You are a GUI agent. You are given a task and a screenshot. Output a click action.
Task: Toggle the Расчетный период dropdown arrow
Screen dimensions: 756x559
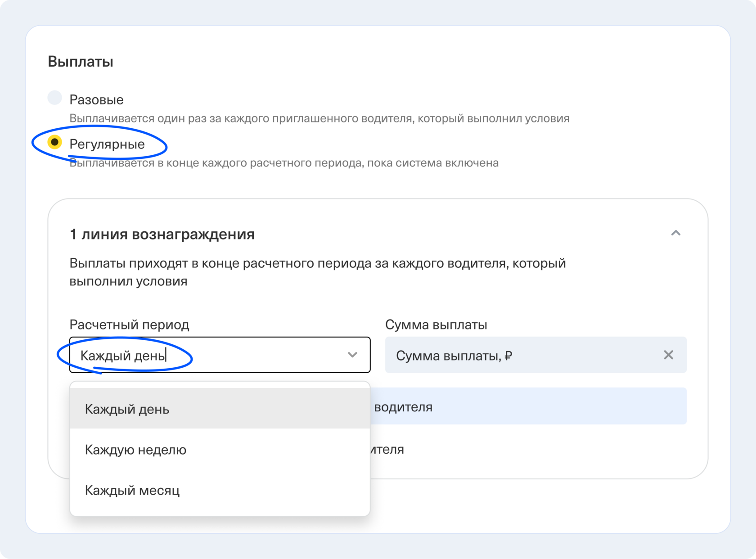[x=352, y=355]
